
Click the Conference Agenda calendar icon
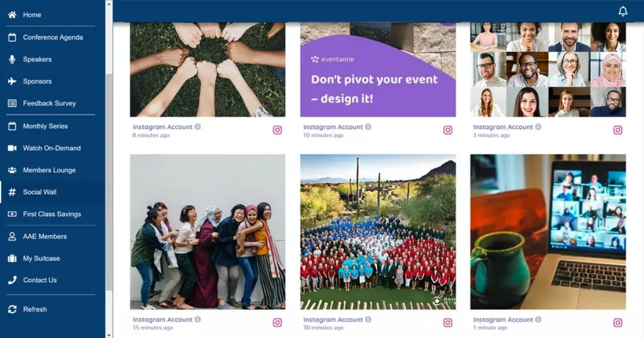[x=12, y=37]
